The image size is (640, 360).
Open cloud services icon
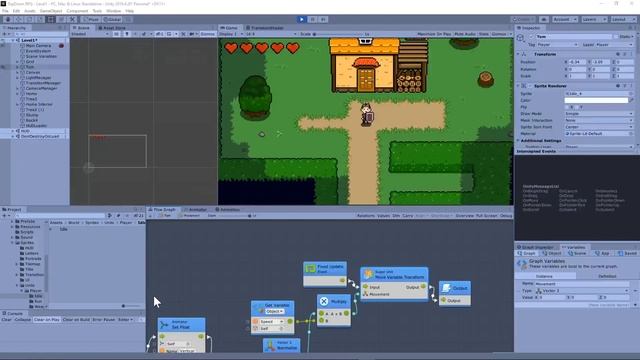click(x=544, y=19)
